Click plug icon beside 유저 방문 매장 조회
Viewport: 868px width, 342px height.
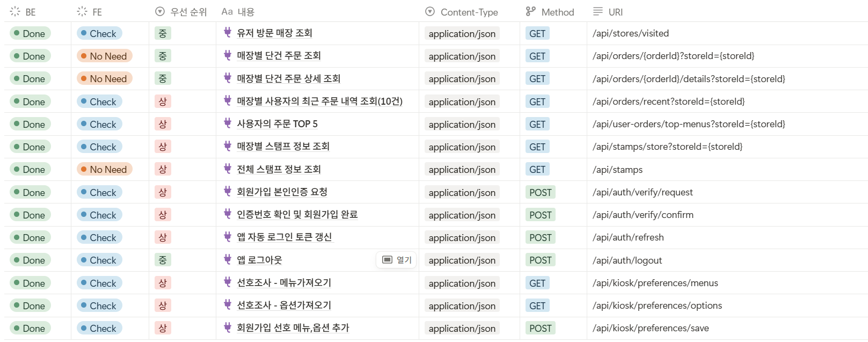pos(228,33)
